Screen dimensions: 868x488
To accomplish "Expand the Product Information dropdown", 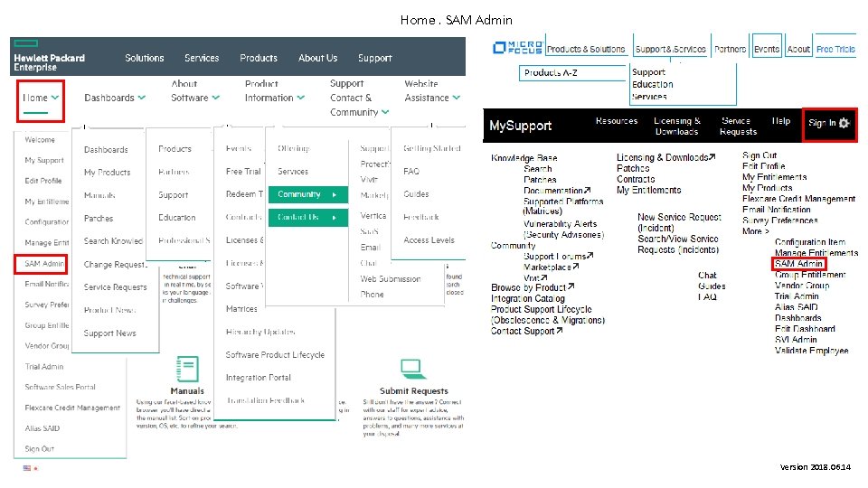I will [275, 90].
